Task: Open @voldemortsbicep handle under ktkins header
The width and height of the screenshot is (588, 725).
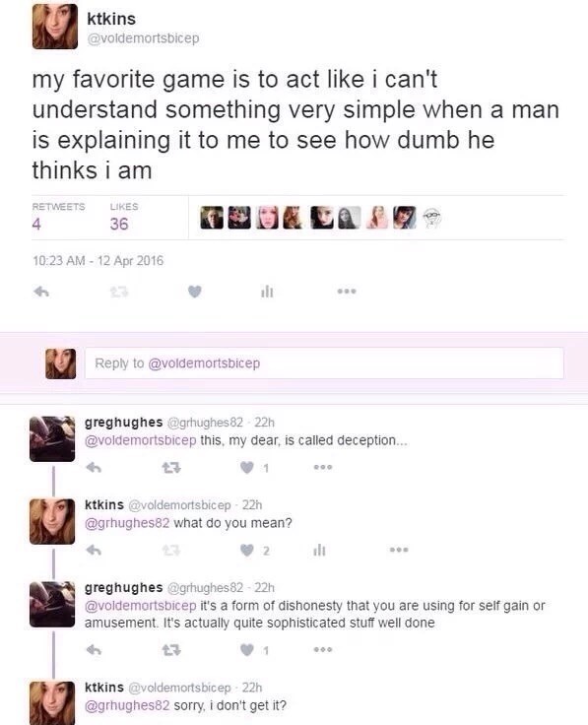Action: click(x=143, y=38)
